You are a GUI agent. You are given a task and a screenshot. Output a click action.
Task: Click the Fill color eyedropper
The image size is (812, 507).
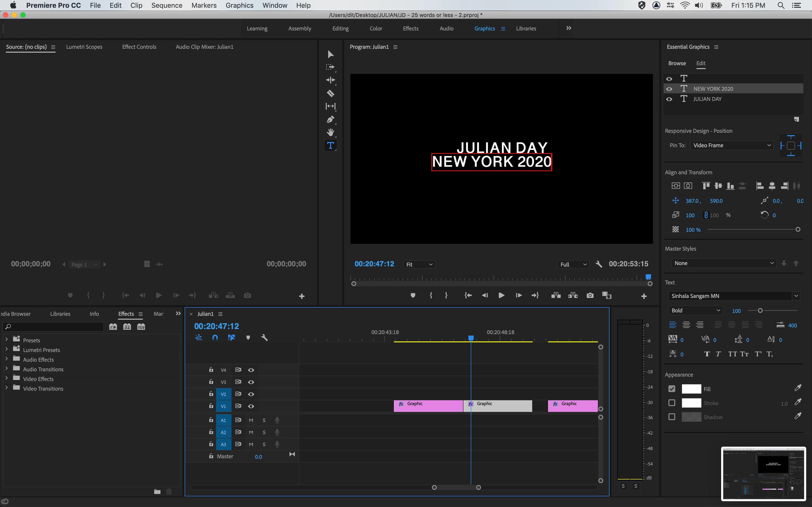(x=797, y=388)
